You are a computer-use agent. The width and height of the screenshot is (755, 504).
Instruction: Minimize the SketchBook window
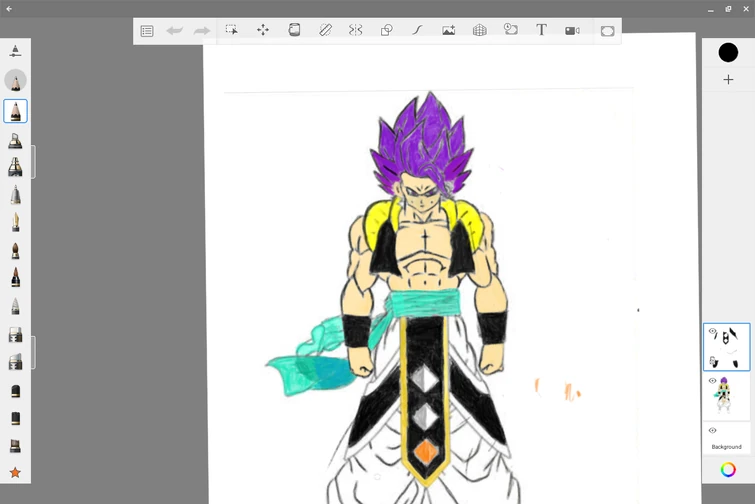point(711,10)
